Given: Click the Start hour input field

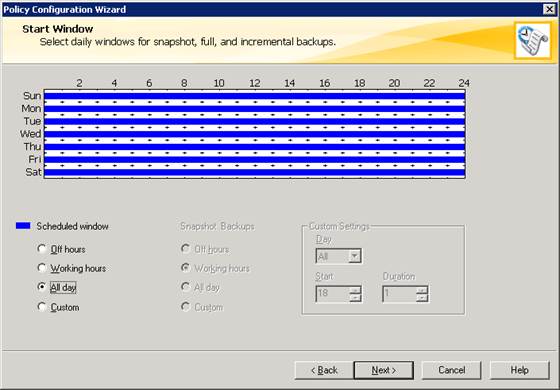Looking at the screenshot, I should [332, 294].
